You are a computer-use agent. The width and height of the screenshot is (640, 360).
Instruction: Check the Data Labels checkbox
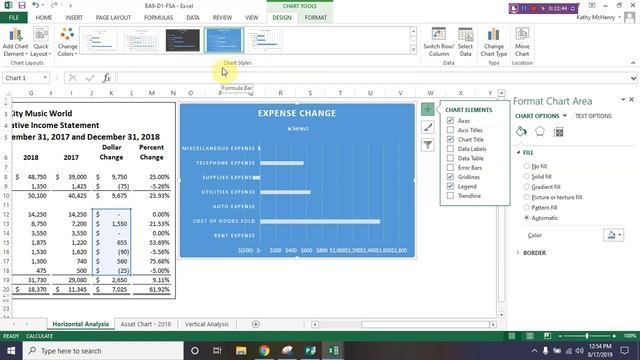click(x=450, y=149)
